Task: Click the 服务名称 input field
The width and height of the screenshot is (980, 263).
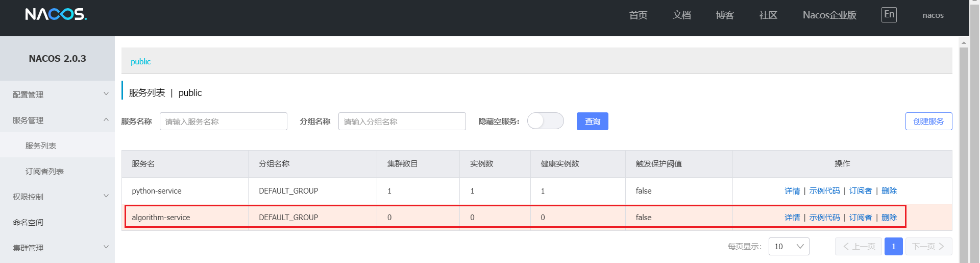Action: [x=223, y=122]
